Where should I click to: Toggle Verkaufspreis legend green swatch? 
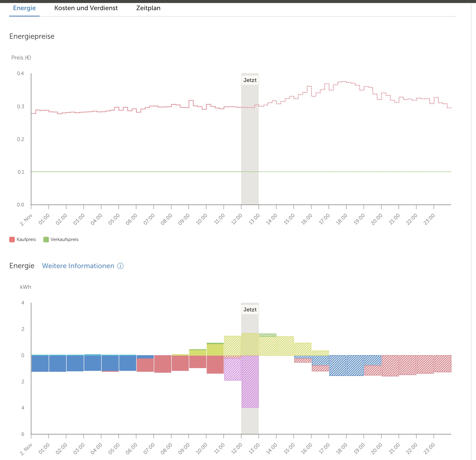click(46, 239)
